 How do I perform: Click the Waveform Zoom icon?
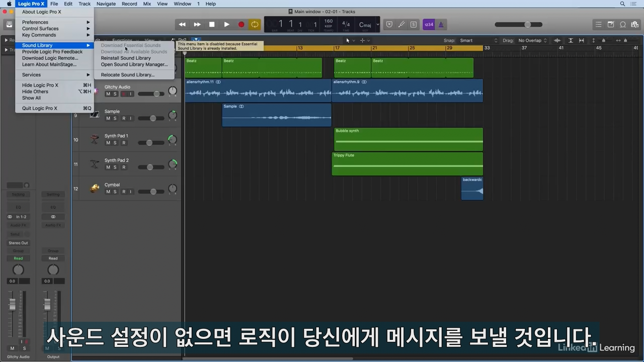click(x=557, y=40)
